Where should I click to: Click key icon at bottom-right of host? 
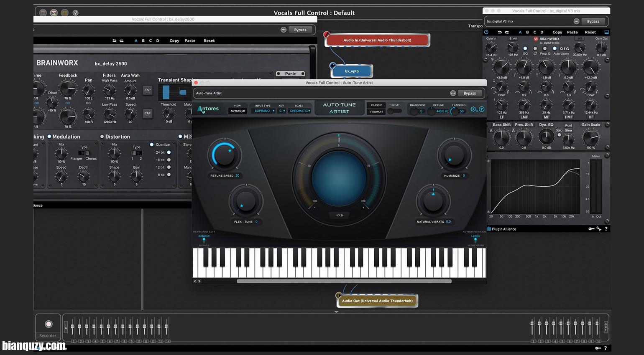click(598, 348)
